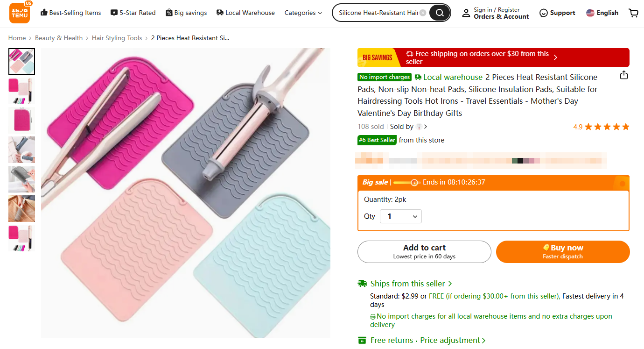Click the Support headset icon
This screenshot has height=349, width=644.
pyautogui.click(x=544, y=13)
